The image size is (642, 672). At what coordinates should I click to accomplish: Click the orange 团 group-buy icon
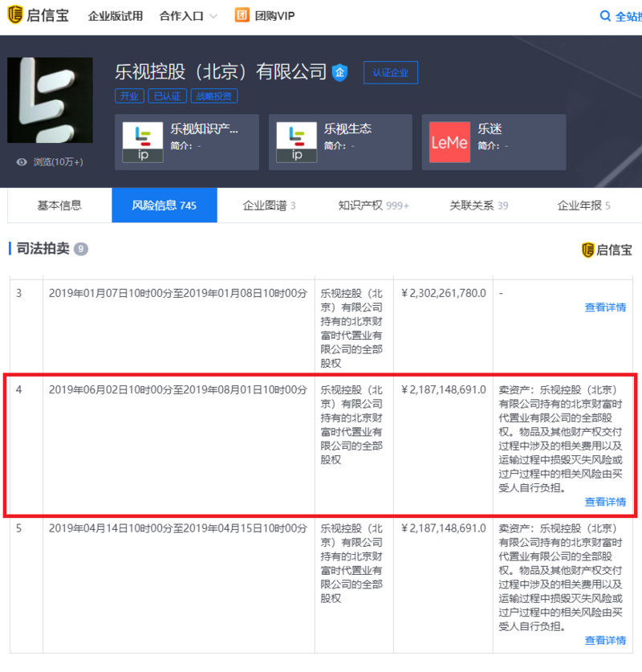tap(242, 15)
